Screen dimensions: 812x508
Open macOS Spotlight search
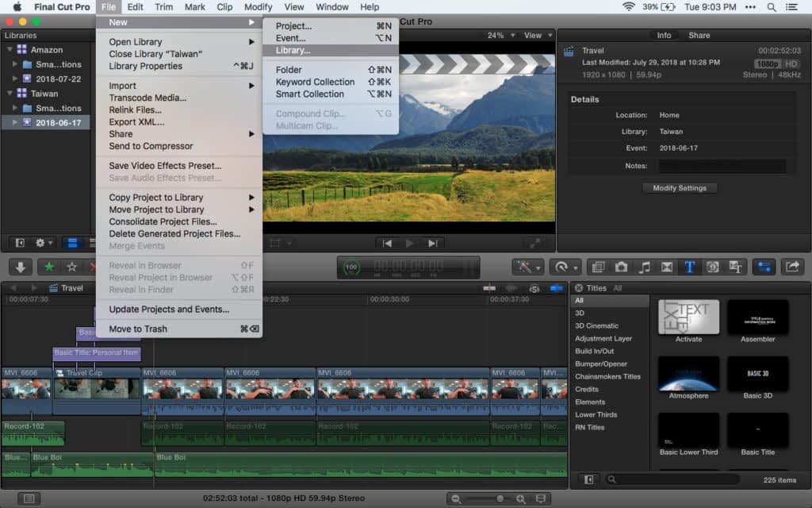pyautogui.click(x=771, y=6)
